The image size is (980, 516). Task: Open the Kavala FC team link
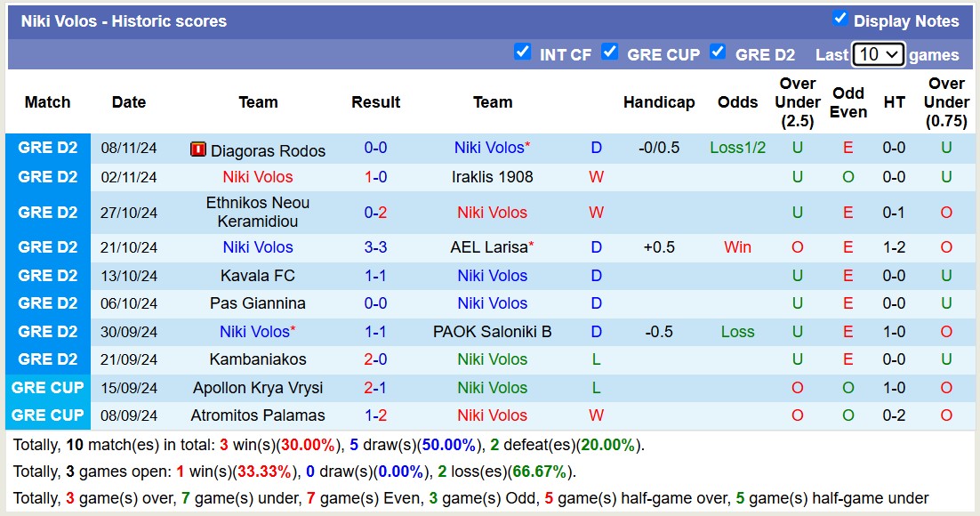[258, 276]
